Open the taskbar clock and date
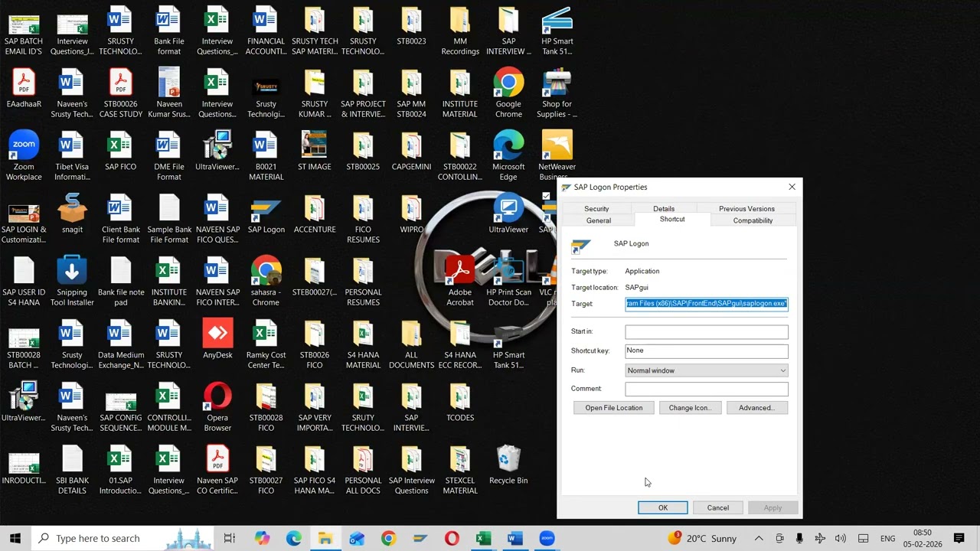Viewport: 980px width, 551px height. (922, 539)
